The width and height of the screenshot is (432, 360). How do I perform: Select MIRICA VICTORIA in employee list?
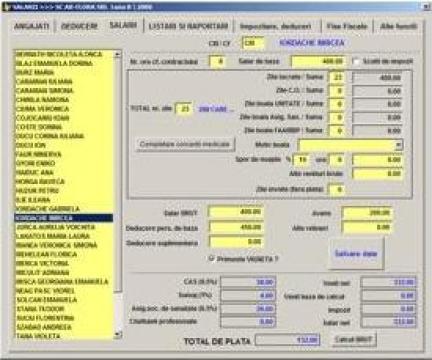point(64,263)
